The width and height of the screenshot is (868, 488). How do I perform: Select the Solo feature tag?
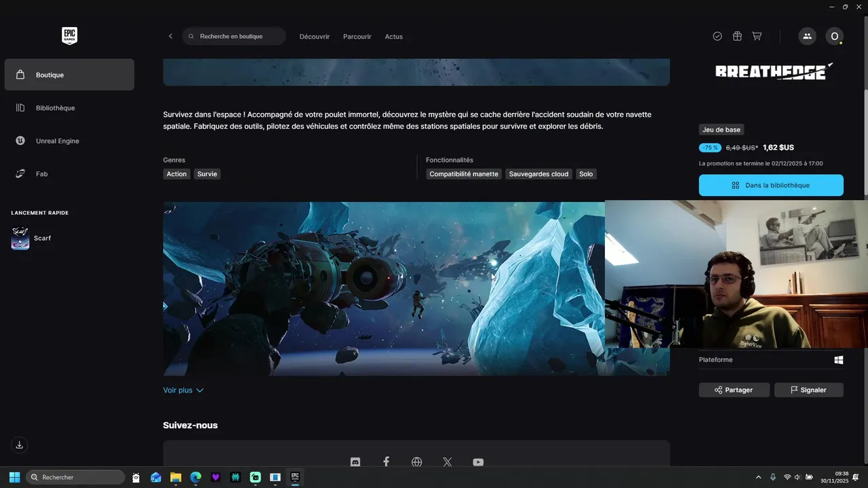pyautogui.click(x=586, y=174)
